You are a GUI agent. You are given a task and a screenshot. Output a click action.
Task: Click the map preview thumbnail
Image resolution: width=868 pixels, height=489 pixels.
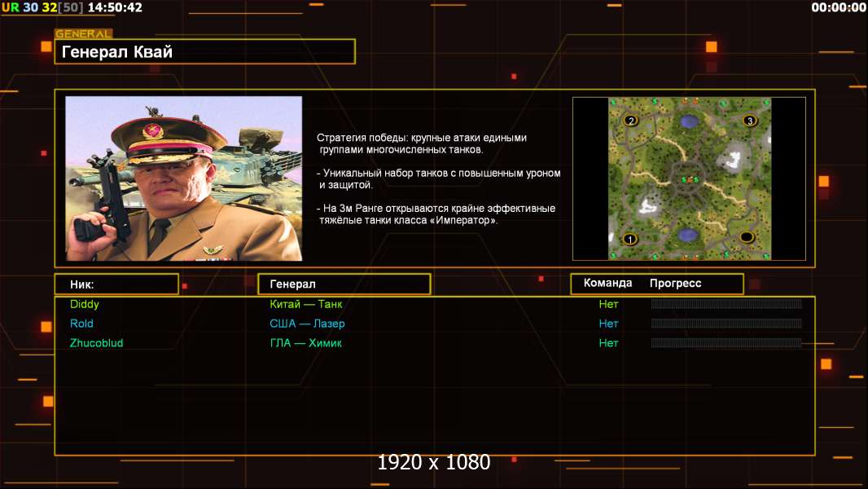[689, 178]
